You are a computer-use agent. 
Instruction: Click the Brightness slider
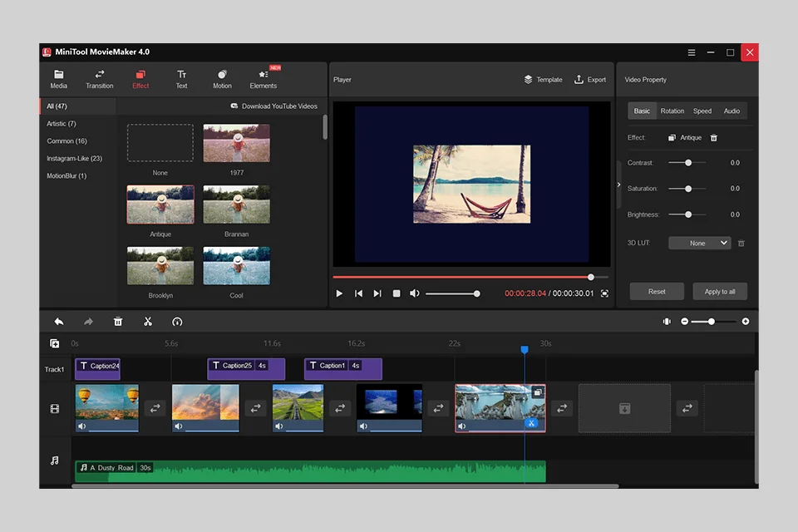tap(687, 214)
